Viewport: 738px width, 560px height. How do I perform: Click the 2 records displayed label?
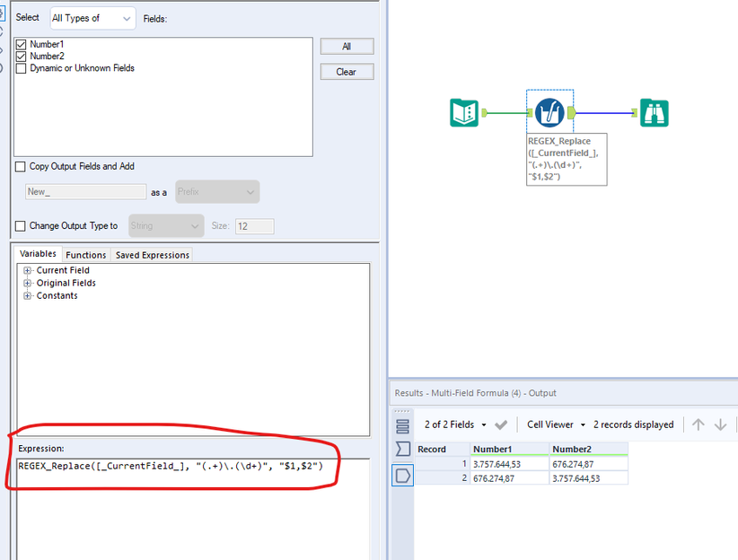(633, 424)
